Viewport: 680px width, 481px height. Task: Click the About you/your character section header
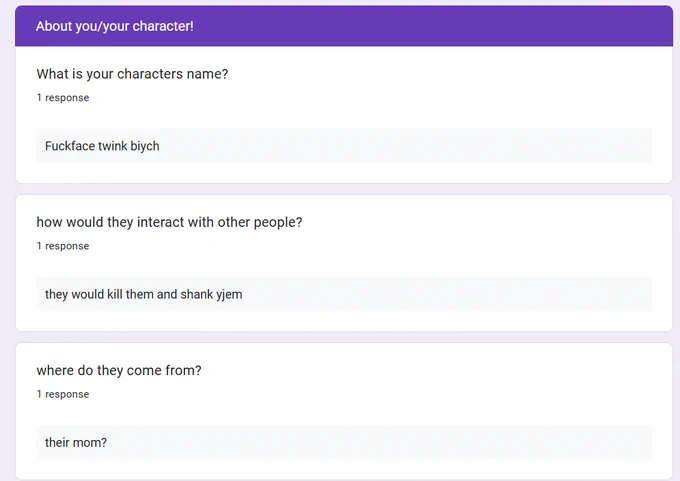343,26
